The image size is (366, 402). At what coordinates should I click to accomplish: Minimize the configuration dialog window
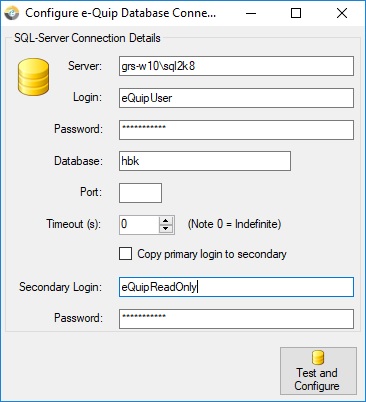coord(251,14)
